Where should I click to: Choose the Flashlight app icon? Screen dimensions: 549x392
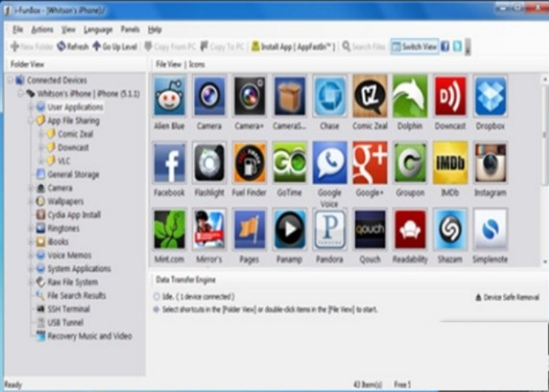(210, 163)
